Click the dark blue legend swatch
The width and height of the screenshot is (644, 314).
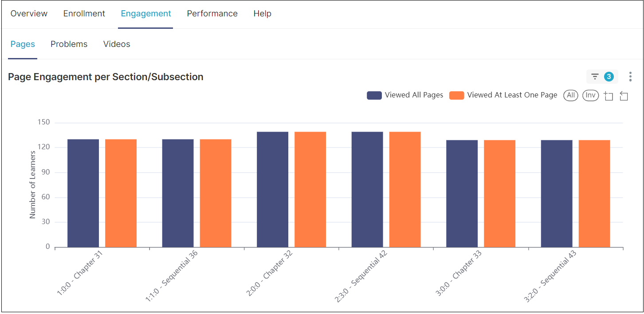coord(374,95)
